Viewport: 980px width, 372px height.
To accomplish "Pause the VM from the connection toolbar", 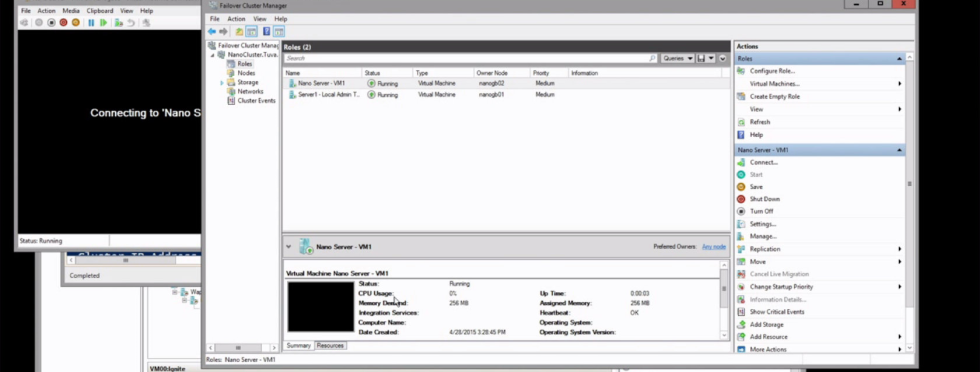I will coord(91,23).
